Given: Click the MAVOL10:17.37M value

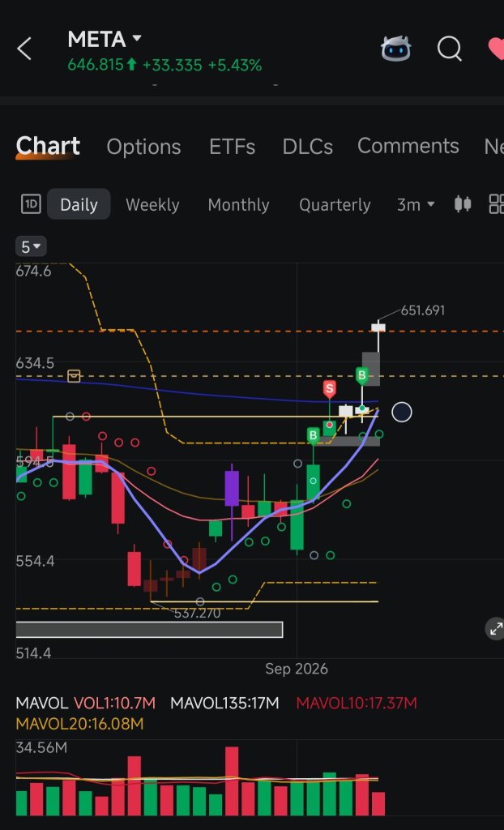Looking at the screenshot, I should pyautogui.click(x=357, y=704).
